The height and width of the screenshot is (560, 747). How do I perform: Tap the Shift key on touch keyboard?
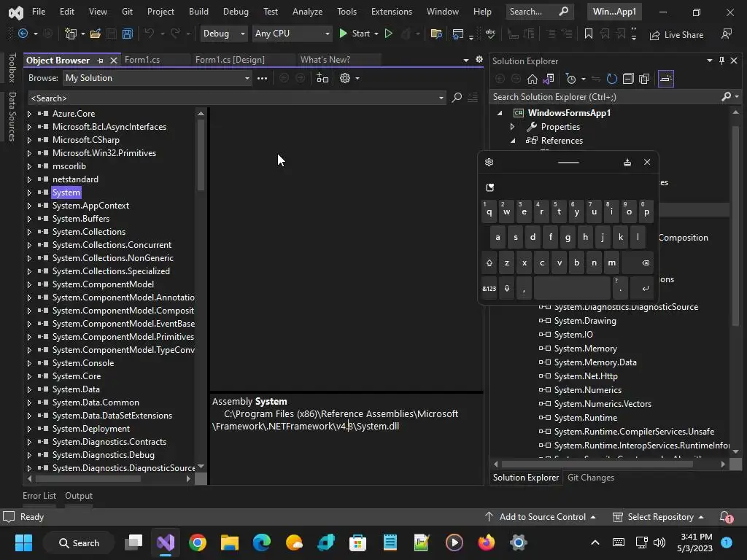(x=489, y=262)
